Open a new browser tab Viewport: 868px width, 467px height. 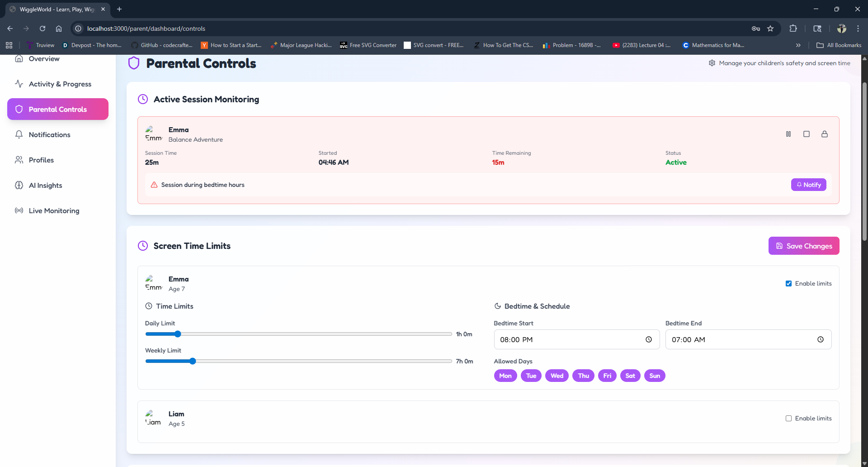click(119, 9)
